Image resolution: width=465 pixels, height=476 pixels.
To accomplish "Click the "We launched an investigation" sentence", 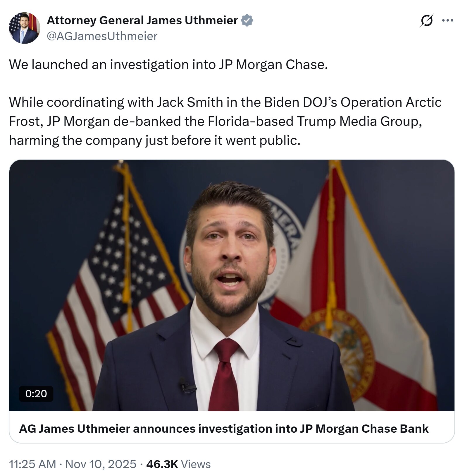I will pyautogui.click(x=168, y=64).
